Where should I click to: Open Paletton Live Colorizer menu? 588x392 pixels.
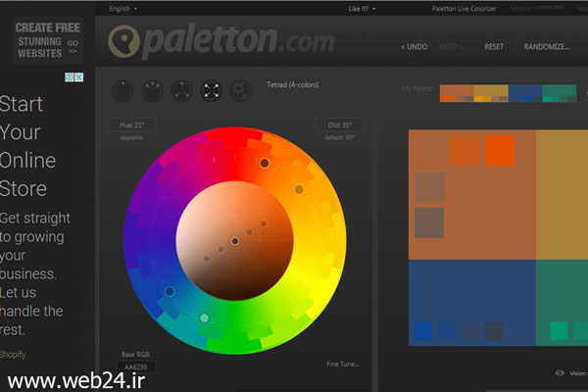[x=464, y=9]
